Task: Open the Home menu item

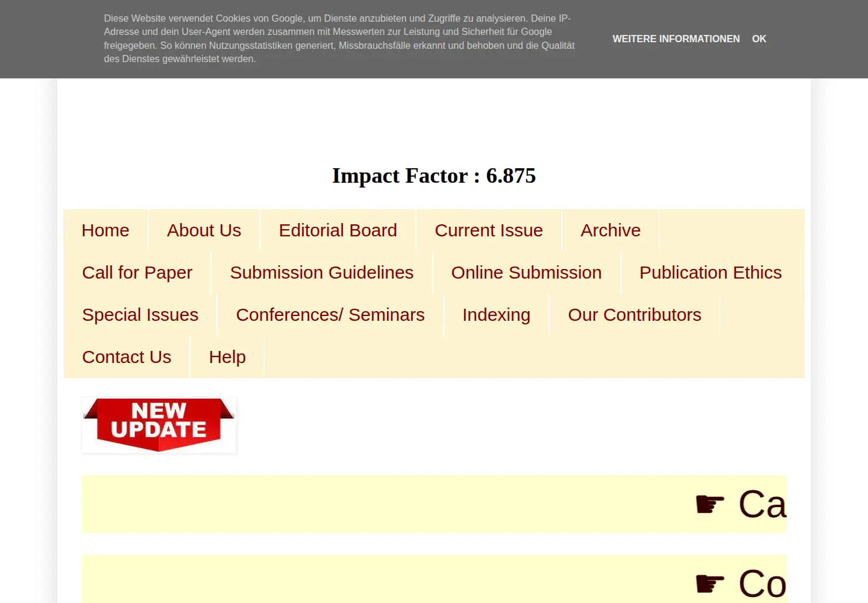Action: 105,230
